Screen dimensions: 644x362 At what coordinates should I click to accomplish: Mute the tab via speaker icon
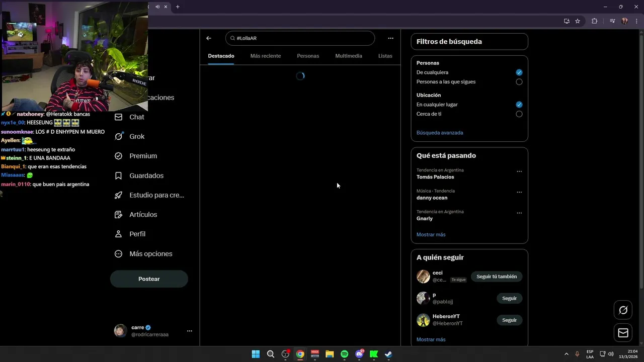tap(157, 7)
